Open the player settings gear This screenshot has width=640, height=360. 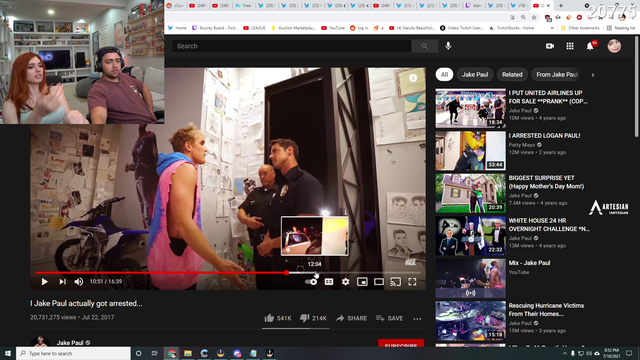pos(345,282)
